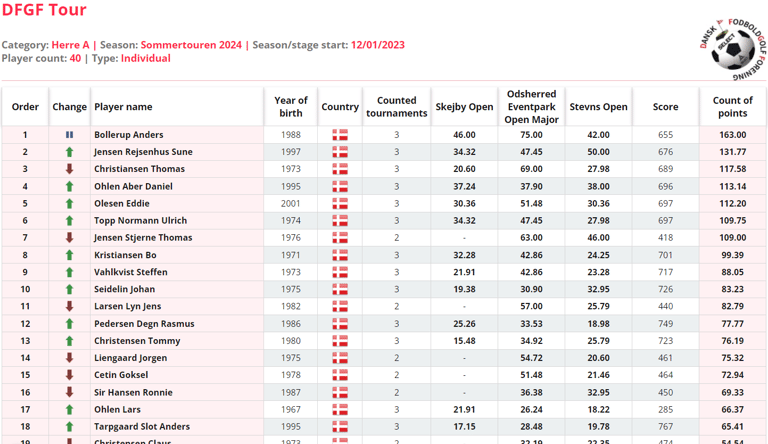
Task: Select player name Jensen Stjerne Thomas
Action: click(x=143, y=238)
